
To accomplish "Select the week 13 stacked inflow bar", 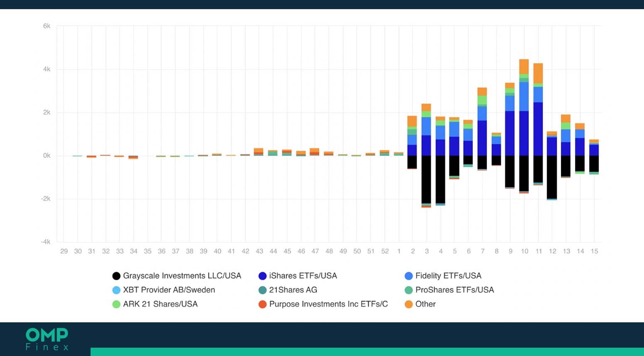I will pyautogui.click(x=566, y=135).
